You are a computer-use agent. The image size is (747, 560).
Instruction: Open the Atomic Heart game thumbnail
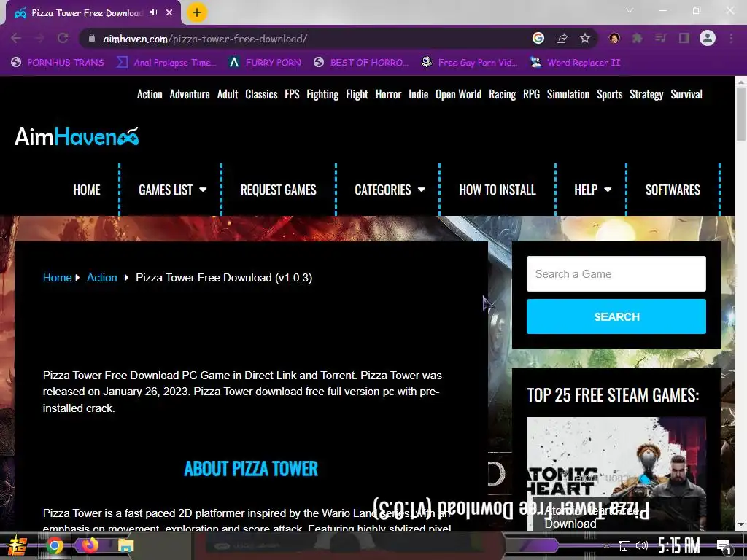point(616,474)
